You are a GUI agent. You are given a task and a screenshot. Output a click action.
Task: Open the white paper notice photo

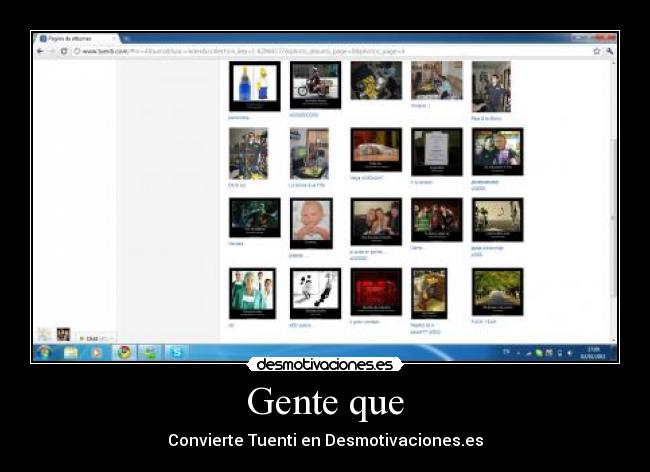pyautogui.click(x=437, y=152)
